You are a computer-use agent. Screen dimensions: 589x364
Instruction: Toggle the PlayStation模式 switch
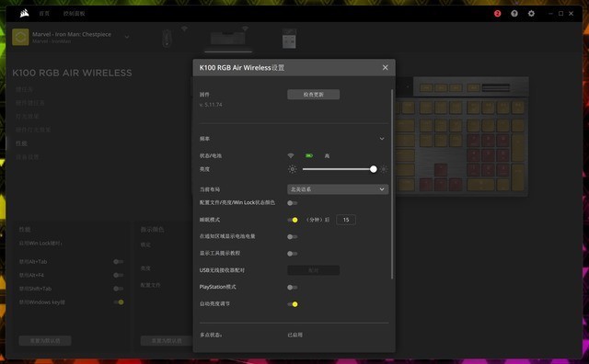(293, 288)
